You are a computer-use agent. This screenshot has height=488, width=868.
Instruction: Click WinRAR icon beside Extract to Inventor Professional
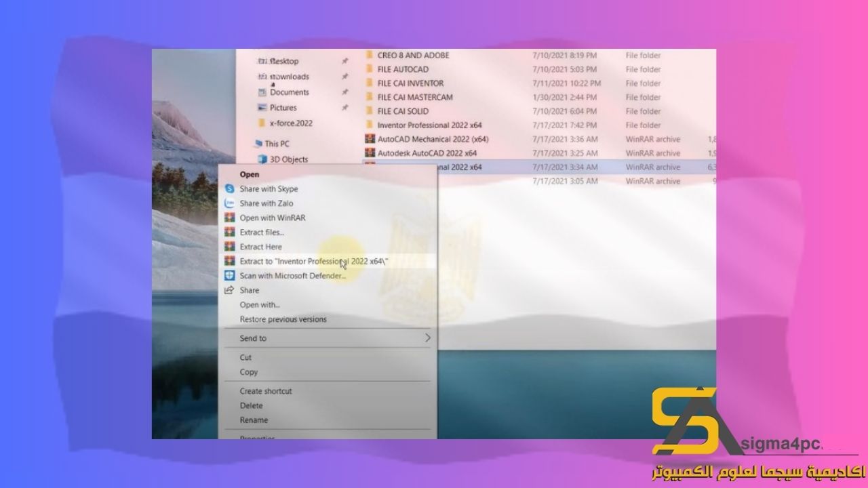tap(229, 262)
